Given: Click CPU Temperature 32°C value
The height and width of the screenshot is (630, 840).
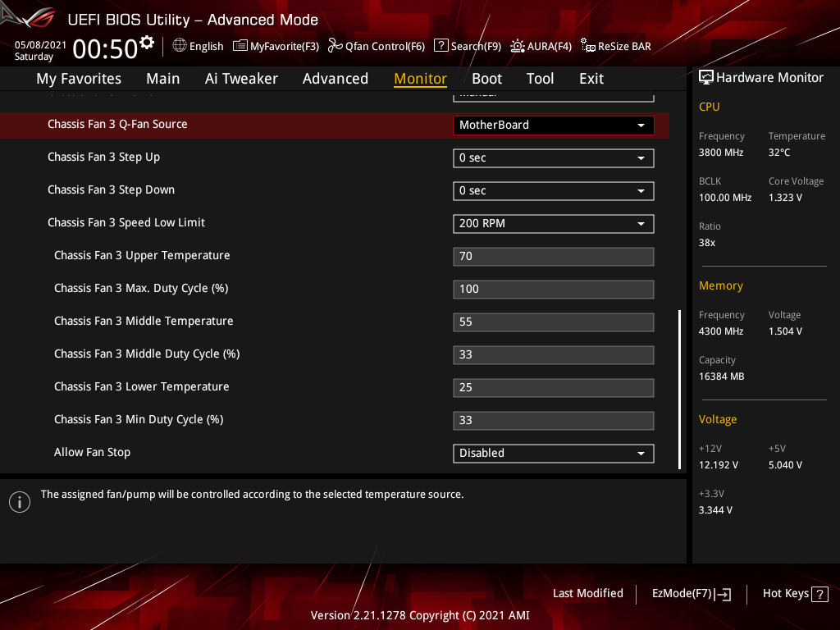Looking at the screenshot, I should 779,153.
